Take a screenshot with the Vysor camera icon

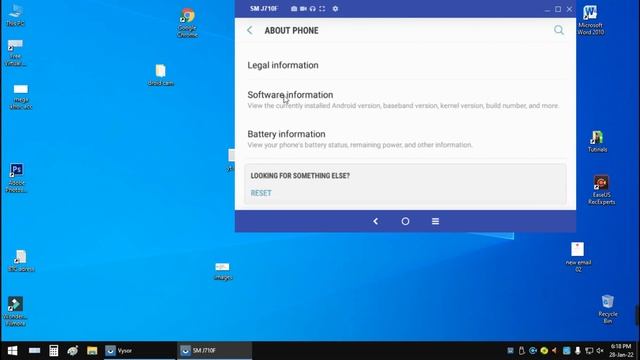[294, 9]
